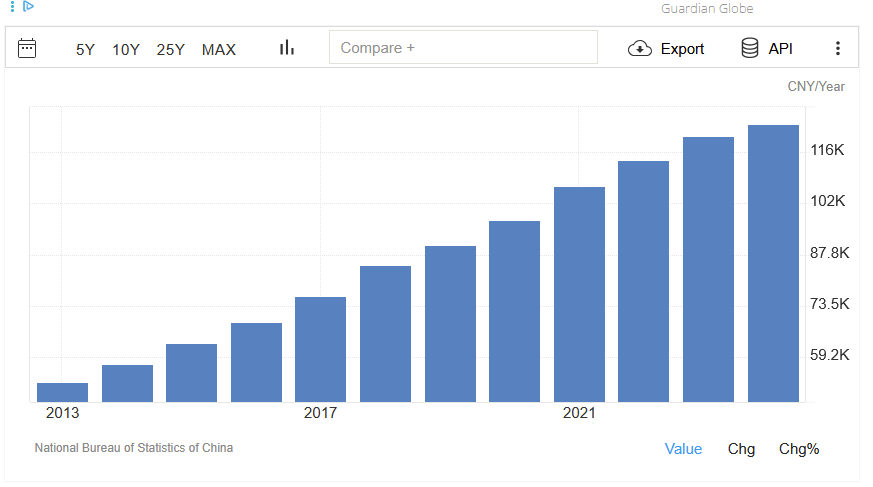Click the 102K axis label
The width and height of the screenshot is (873, 487).
pyautogui.click(x=827, y=201)
